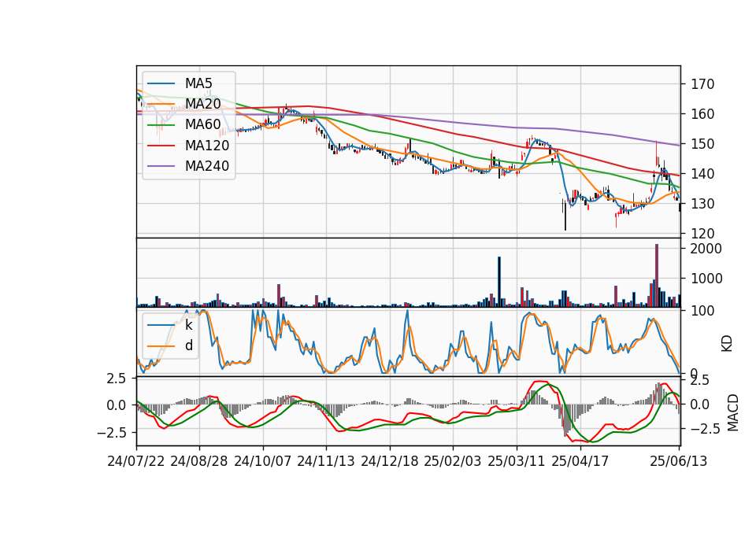This screenshot has height=543, width=756.
Task: Click the 25/06/13 date label
Action: (x=679, y=461)
